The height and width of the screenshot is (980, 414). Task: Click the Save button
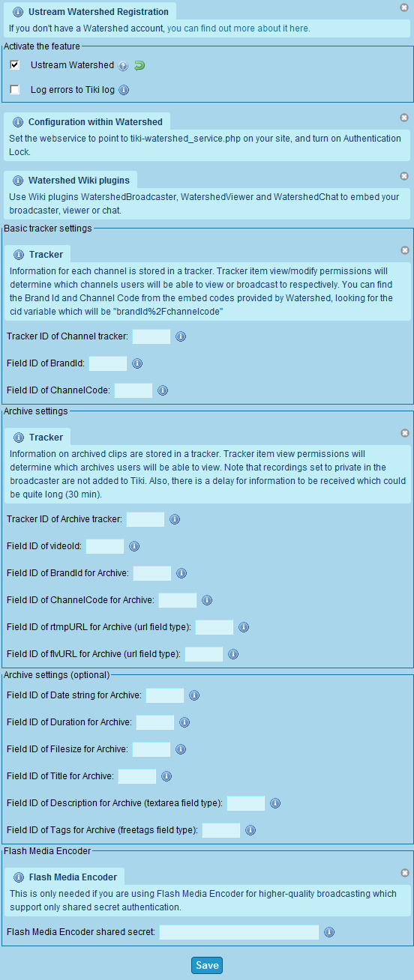click(207, 965)
